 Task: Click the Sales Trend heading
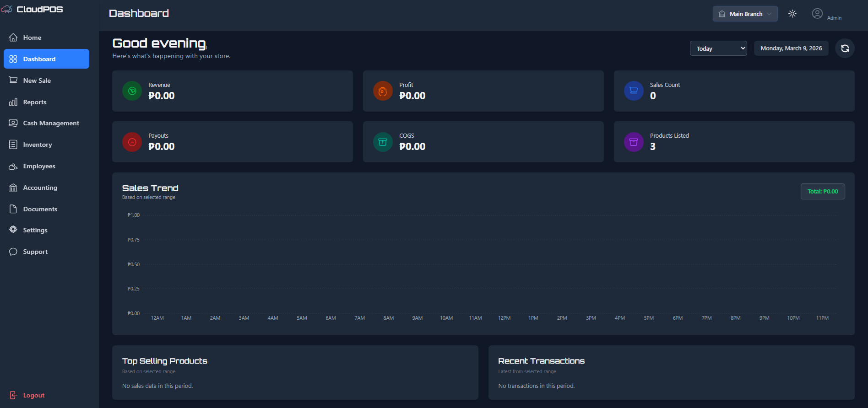150,188
